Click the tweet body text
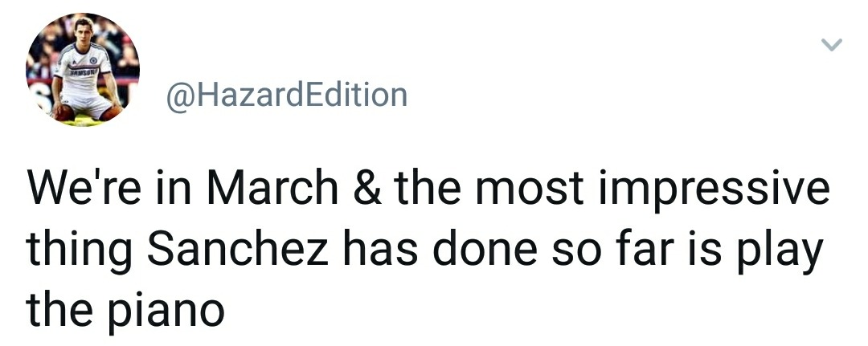868x346 pixels. point(426,250)
